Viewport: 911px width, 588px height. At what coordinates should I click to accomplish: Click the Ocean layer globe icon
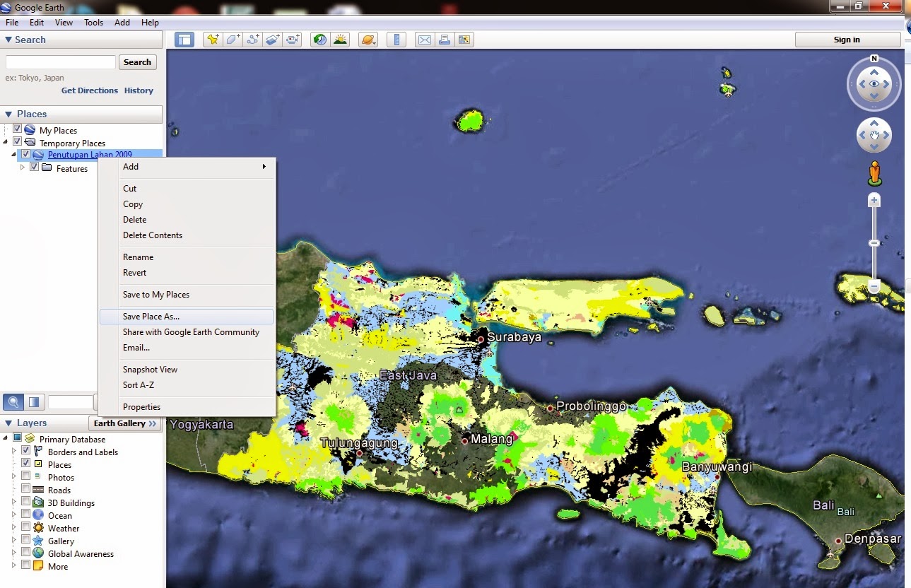(38, 515)
